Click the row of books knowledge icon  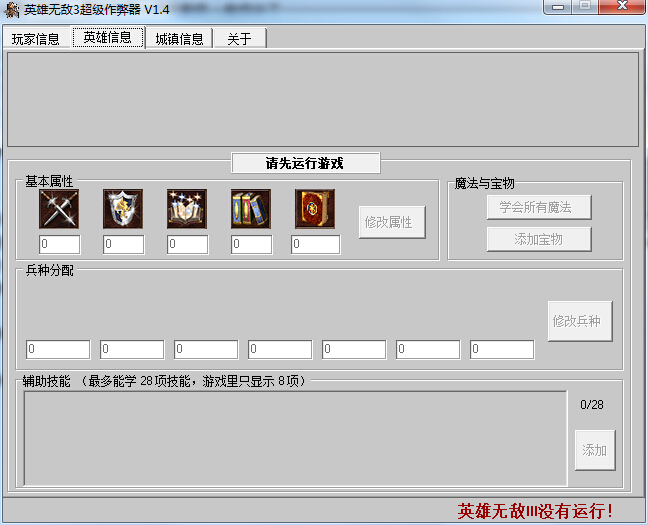tap(251, 209)
